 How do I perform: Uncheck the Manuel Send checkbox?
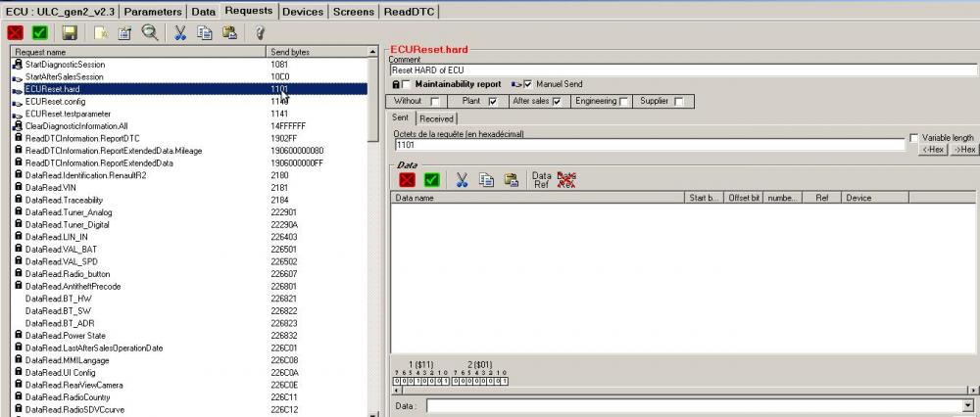[x=528, y=84]
